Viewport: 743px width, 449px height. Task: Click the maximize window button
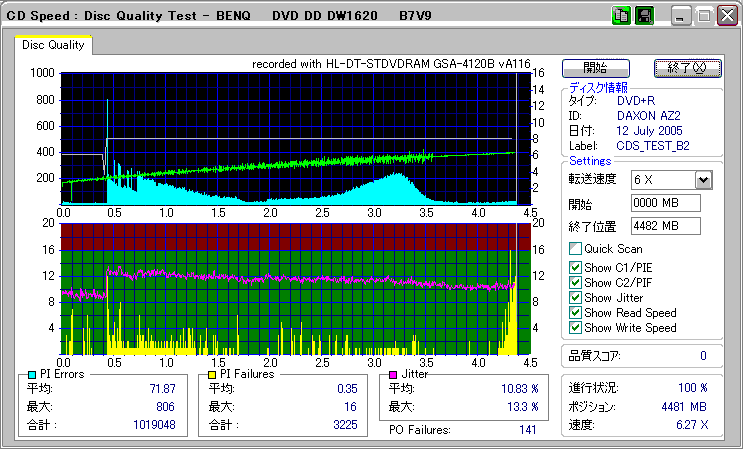(x=703, y=16)
